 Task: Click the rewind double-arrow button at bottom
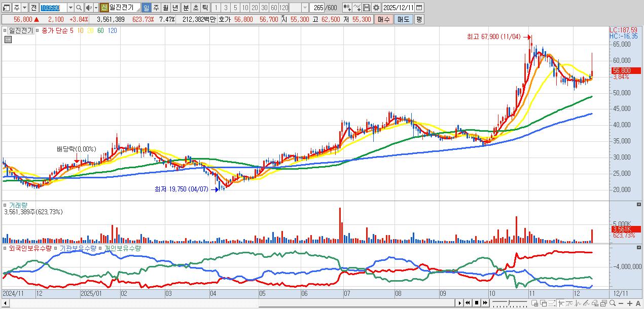click(x=468, y=303)
